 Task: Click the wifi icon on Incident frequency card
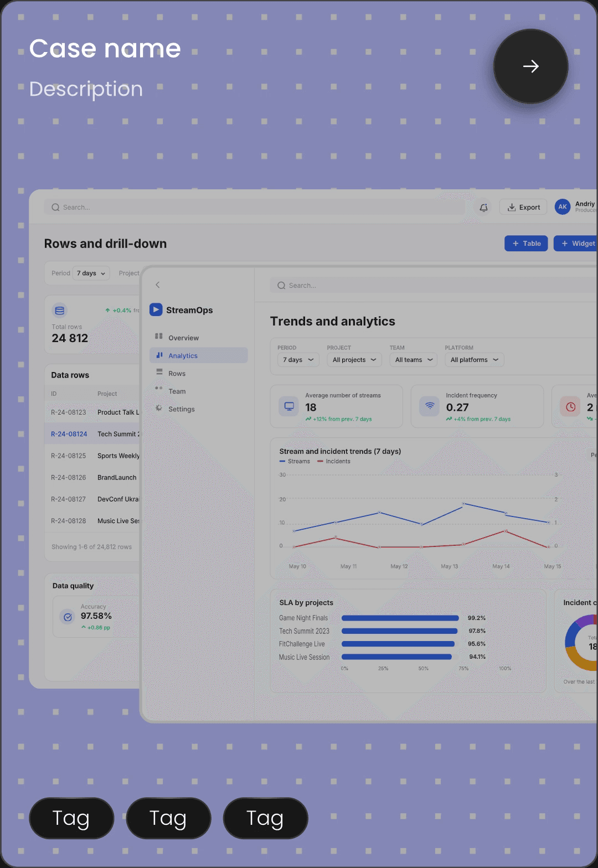429,407
